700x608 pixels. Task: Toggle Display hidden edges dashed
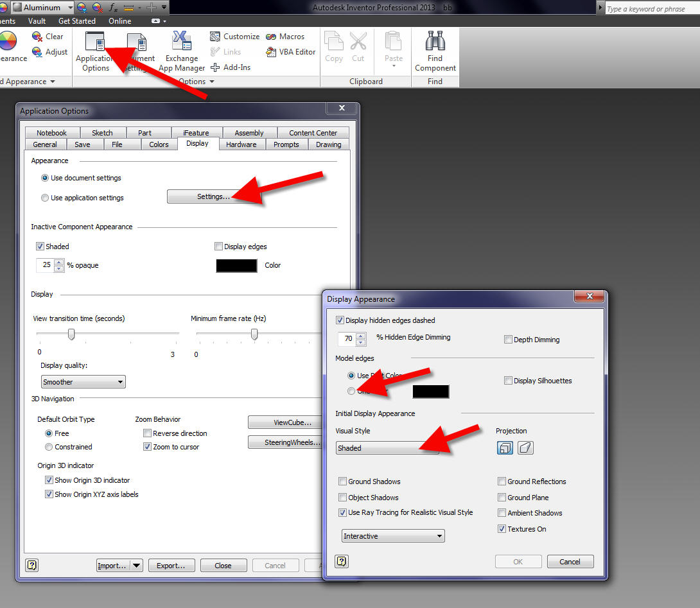click(340, 320)
